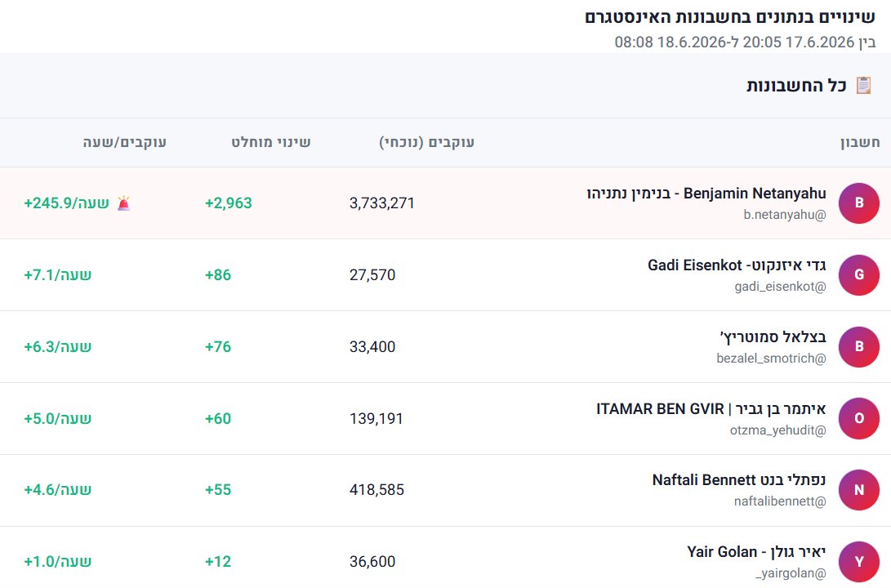
Task: Open the otzma_yehudit@ handle
Action: pyautogui.click(x=778, y=430)
